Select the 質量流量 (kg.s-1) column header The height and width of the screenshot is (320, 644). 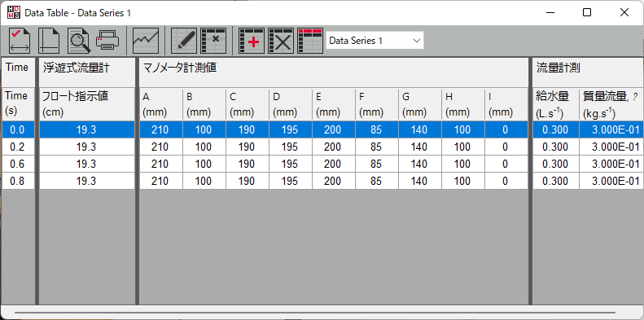[611, 104]
